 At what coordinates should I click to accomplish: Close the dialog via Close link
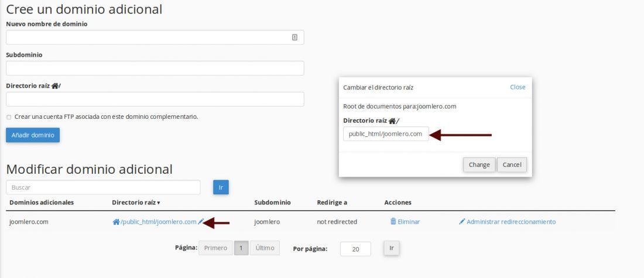[x=518, y=87]
